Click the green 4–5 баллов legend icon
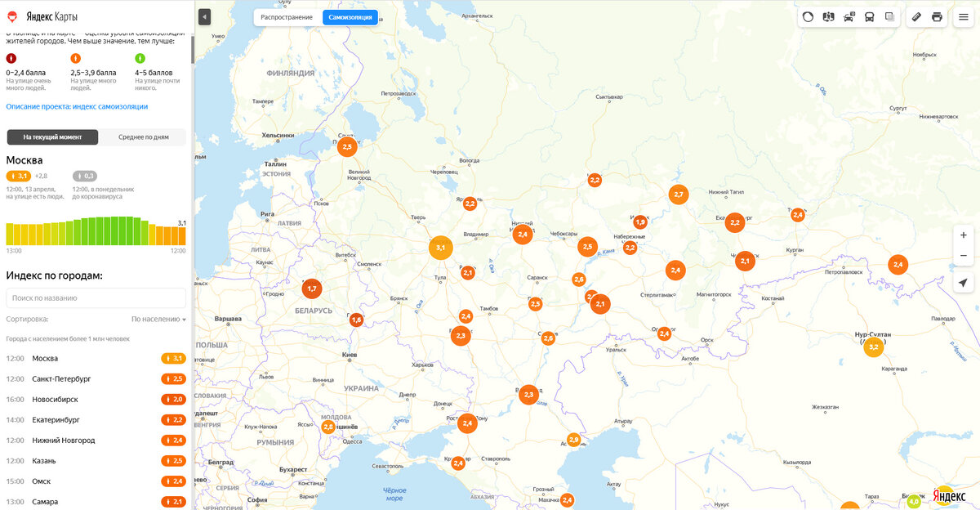Viewport: 980px width, 510px height. [x=140, y=58]
